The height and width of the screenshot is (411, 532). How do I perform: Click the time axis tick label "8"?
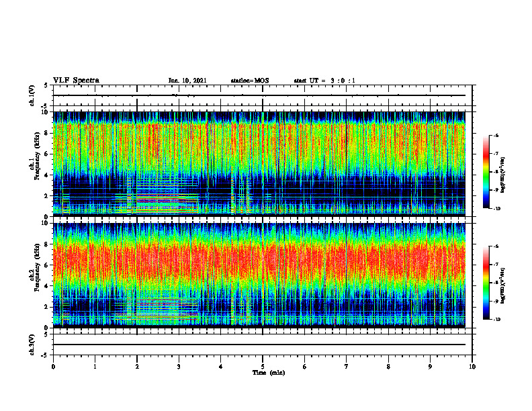click(388, 367)
